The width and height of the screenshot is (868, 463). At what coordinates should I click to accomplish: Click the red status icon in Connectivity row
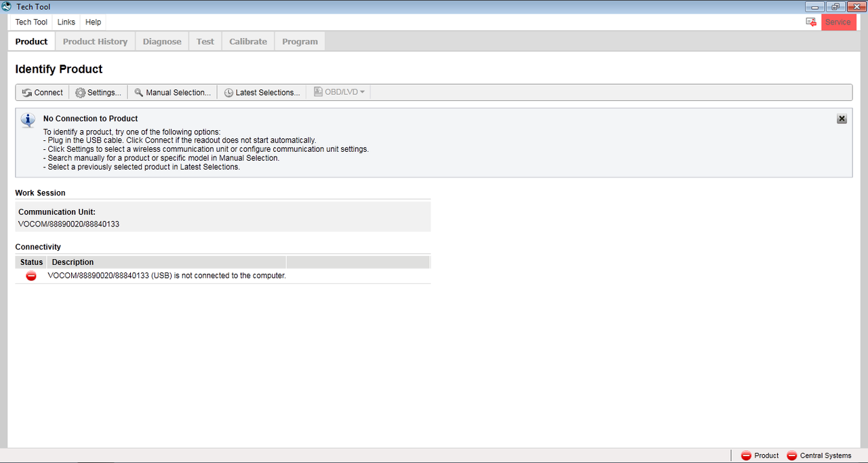pyautogui.click(x=31, y=276)
